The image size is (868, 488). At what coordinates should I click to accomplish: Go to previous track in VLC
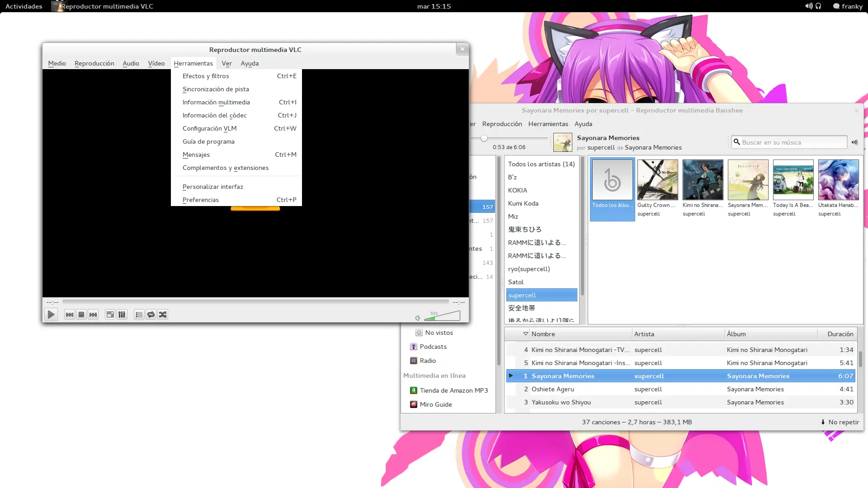[x=69, y=314]
